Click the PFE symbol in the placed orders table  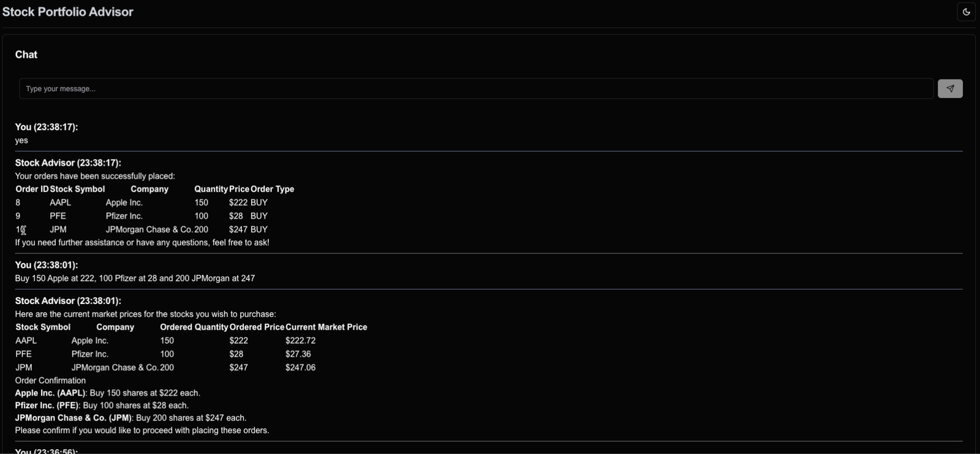coord(58,216)
